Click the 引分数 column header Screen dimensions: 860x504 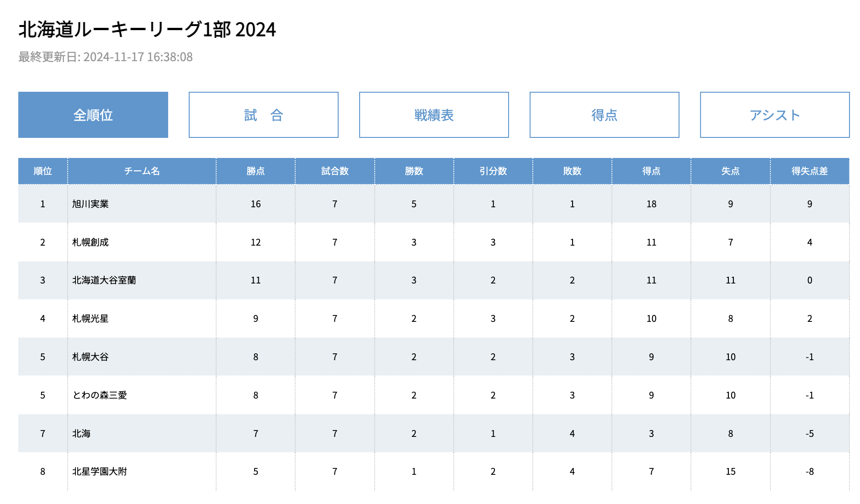pos(493,171)
